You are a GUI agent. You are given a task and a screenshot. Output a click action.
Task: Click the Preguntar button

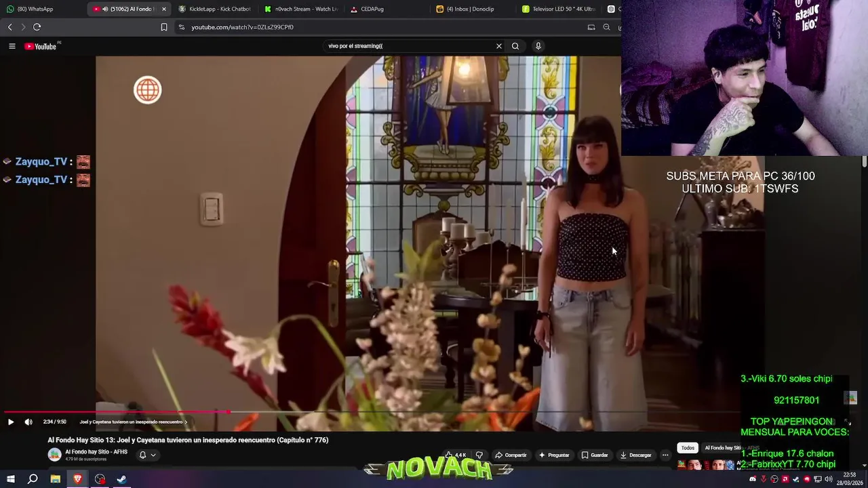coord(554,455)
